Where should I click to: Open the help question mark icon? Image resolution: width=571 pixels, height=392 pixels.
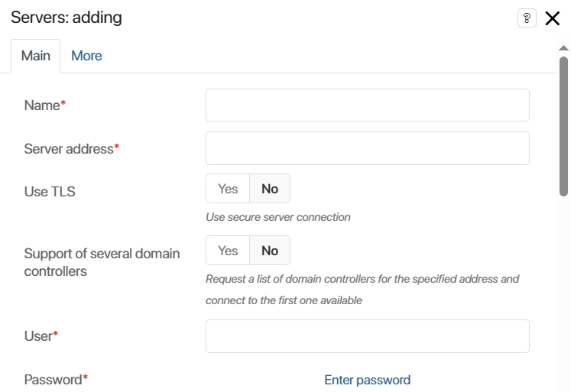pos(527,18)
